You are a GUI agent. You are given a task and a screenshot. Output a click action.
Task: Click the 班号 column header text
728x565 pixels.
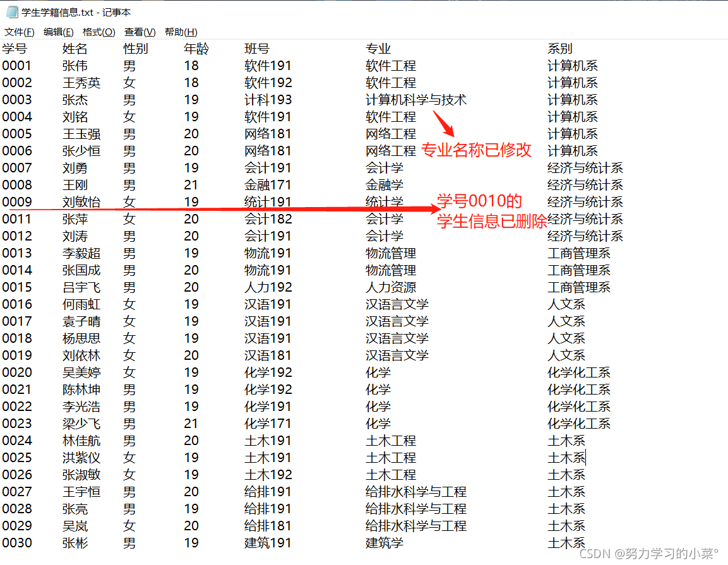point(257,49)
